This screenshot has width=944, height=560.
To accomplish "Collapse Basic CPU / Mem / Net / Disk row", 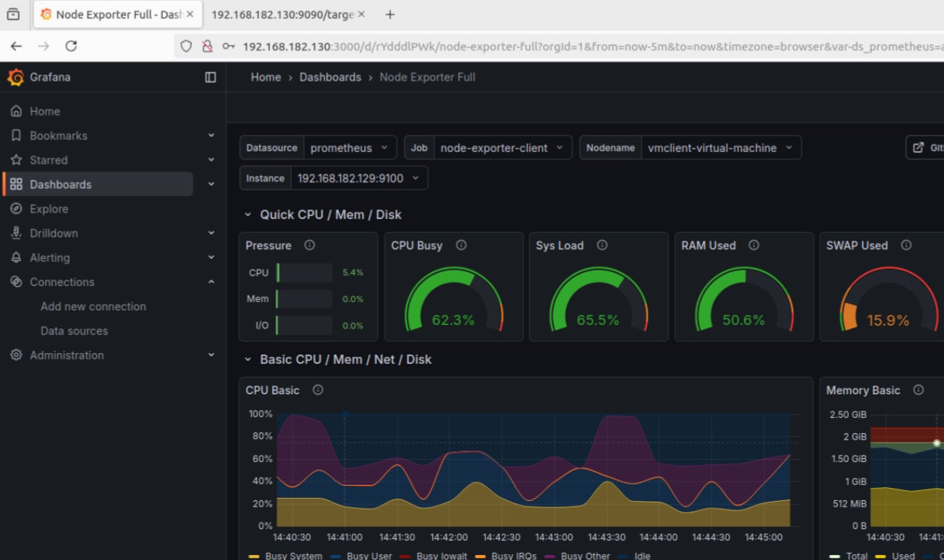I will [x=248, y=360].
